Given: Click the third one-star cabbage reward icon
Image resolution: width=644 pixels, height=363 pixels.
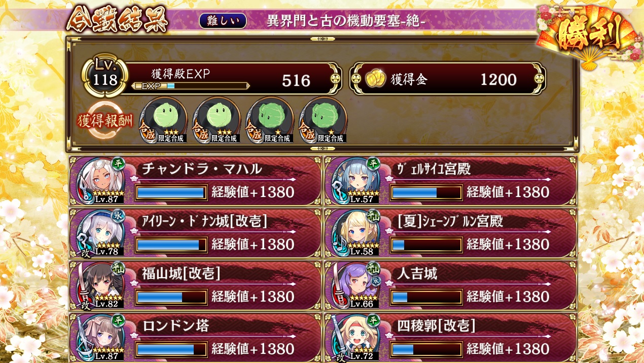Looking at the screenshot, I should point(270,121).
